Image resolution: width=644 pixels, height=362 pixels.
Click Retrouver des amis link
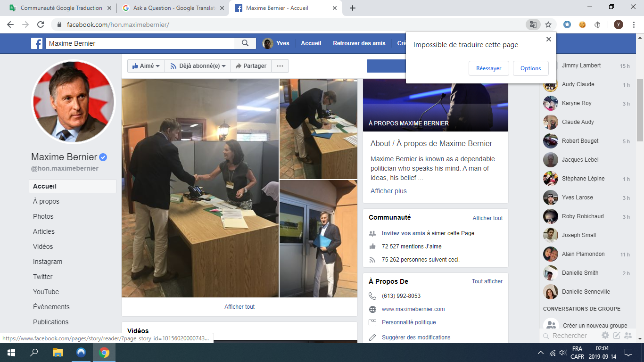point(359,43)
